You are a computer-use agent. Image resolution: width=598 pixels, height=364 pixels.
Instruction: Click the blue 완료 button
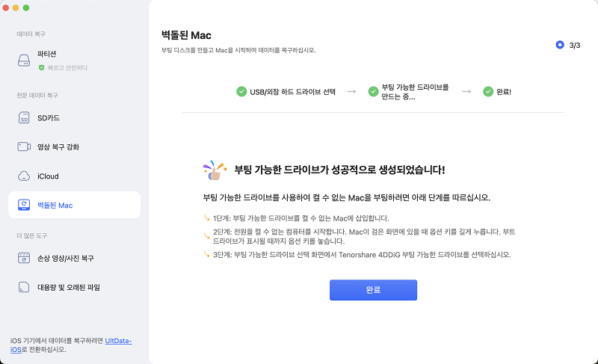click(373, 290)
